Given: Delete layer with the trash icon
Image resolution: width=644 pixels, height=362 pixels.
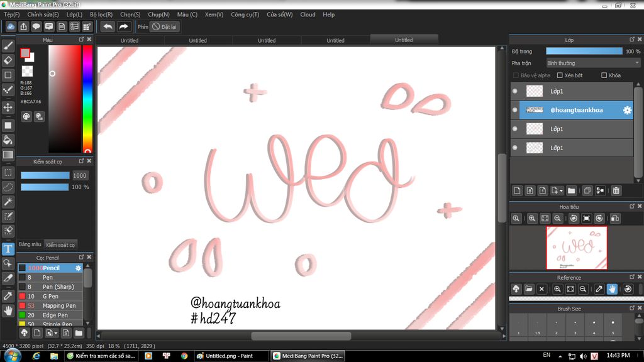Looking at the screenshot, I should 616,190.
